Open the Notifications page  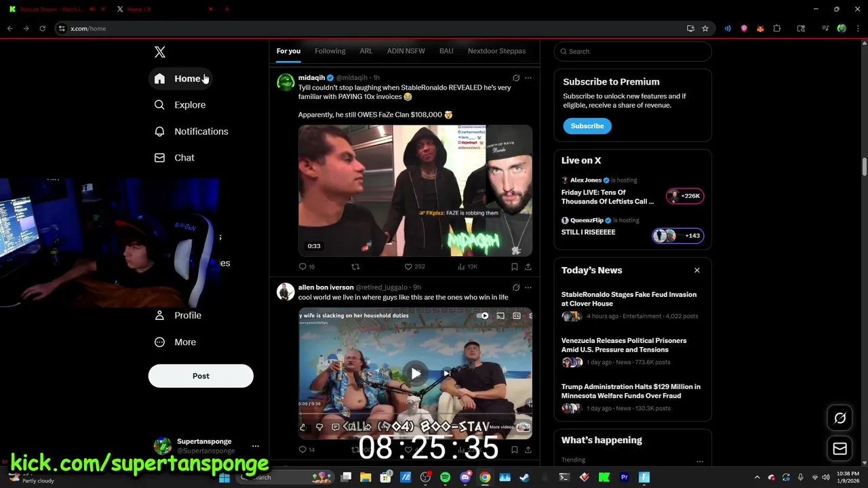pos(192,131)
